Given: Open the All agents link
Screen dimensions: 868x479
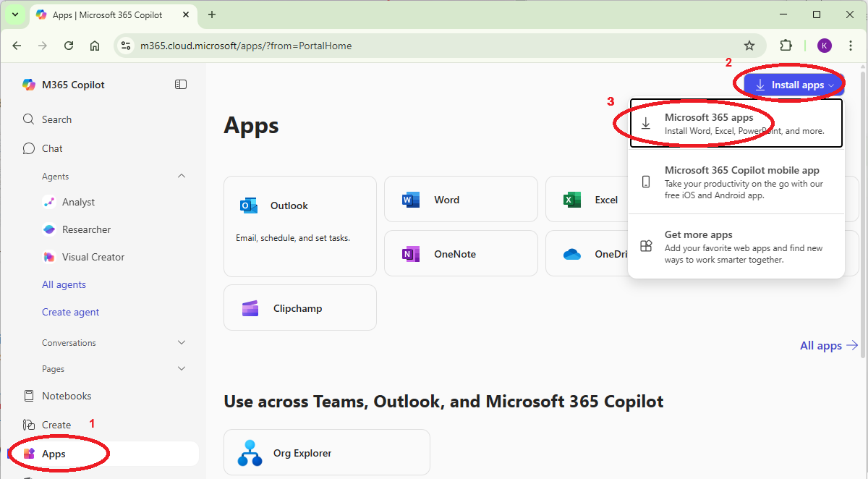Looking at the screenshot, I should pos(64,284).
